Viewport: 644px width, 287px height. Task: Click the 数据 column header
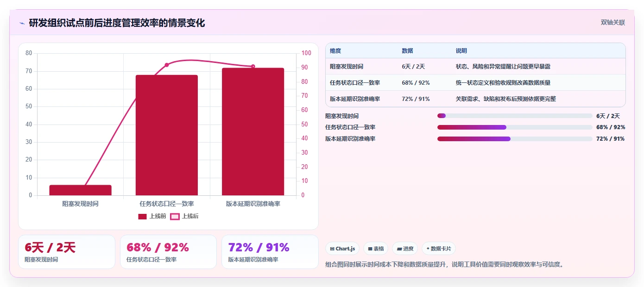407,51
